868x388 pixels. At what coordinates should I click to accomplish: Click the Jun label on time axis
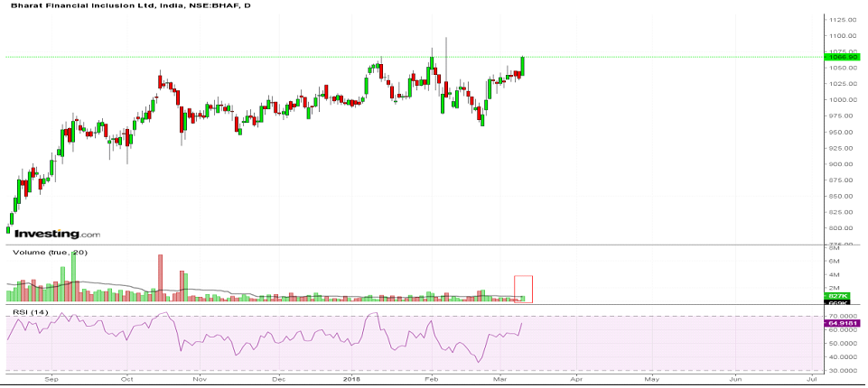(x=735, y=379)
